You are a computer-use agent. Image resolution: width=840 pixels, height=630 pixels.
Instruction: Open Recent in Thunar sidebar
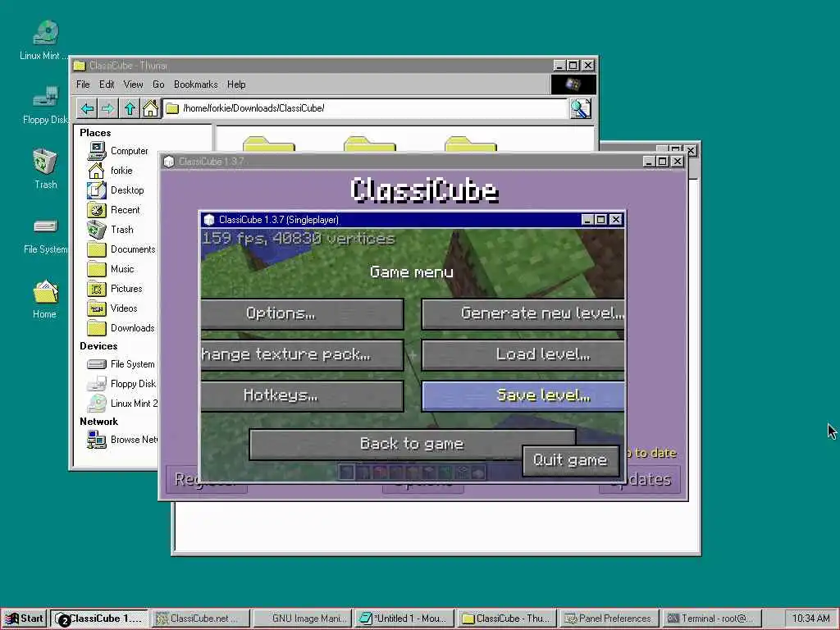pos(113,210)
